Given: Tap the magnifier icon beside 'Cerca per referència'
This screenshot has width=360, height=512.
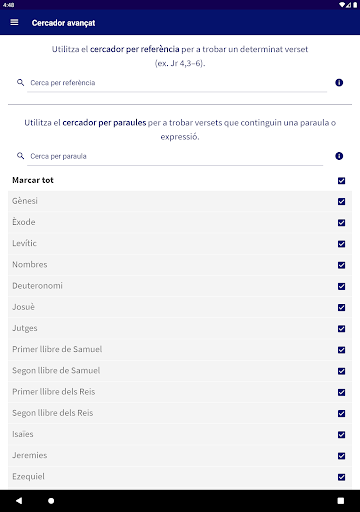Looking at the screenshot, I should 20,82.
